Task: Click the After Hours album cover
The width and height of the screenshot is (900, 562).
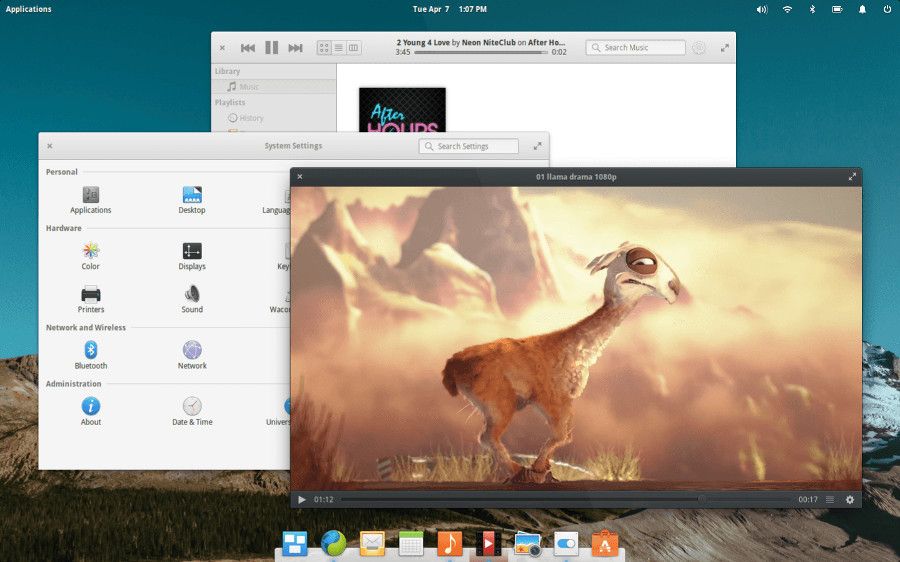Action: pyautogui.click(x=402, y=110)
